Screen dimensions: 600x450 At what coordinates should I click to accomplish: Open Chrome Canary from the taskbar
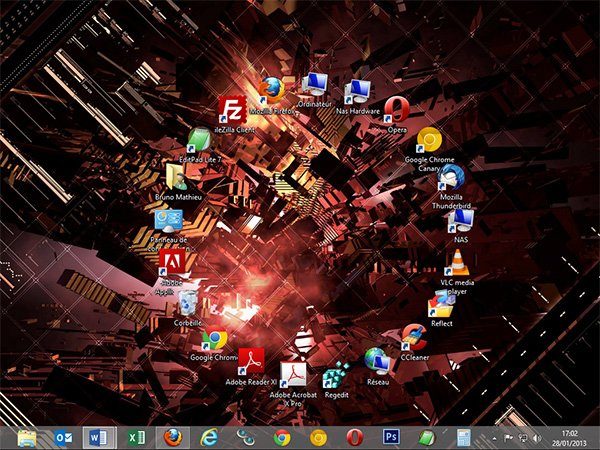318,437
